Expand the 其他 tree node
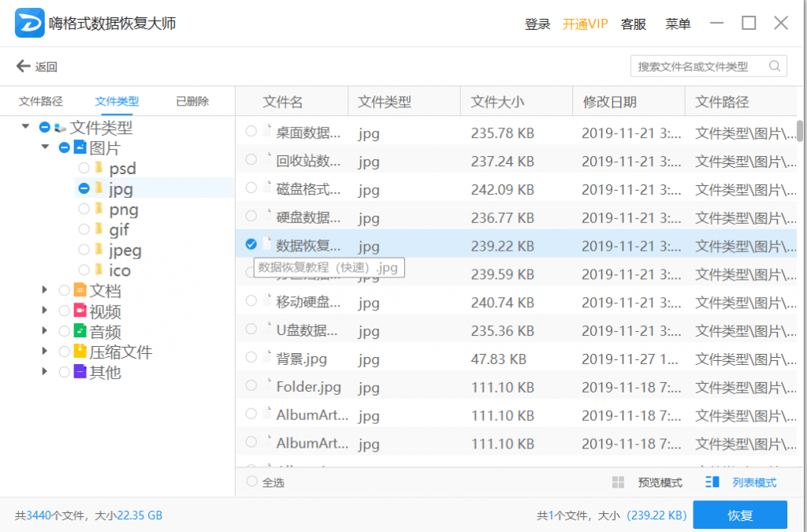The image size is (807, 532). 45,371
